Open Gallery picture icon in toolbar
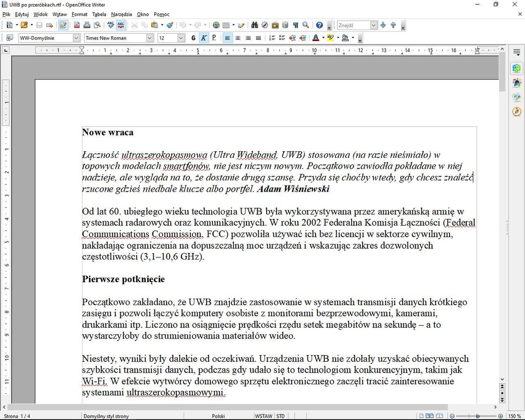Image resolution: width=525 pixels, height=420 pixels. pos(275,25)
